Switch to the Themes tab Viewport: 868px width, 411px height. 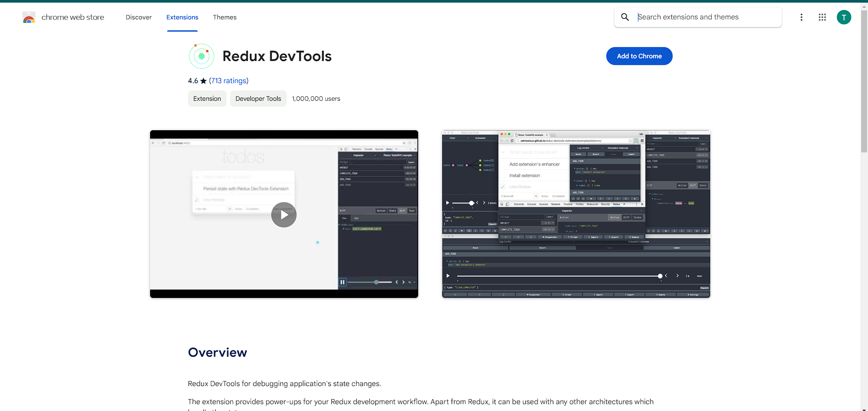225,17
